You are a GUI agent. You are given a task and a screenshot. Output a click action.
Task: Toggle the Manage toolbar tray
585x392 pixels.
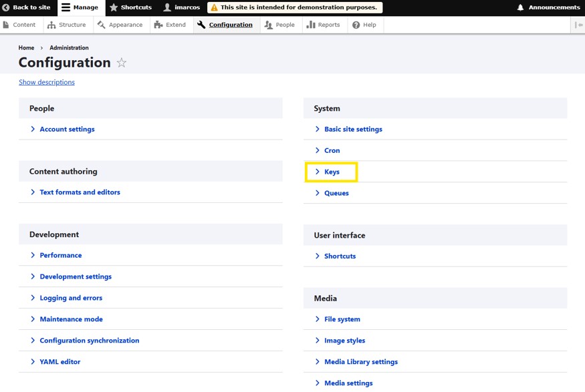tap(79, 7)
